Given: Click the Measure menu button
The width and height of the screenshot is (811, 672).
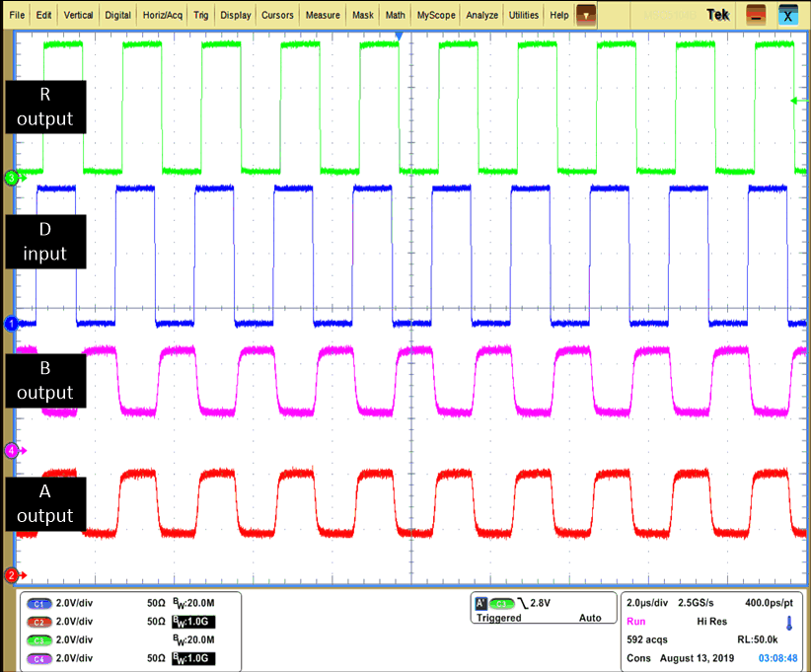Looking at the screenshot, I should click(325, 15).
